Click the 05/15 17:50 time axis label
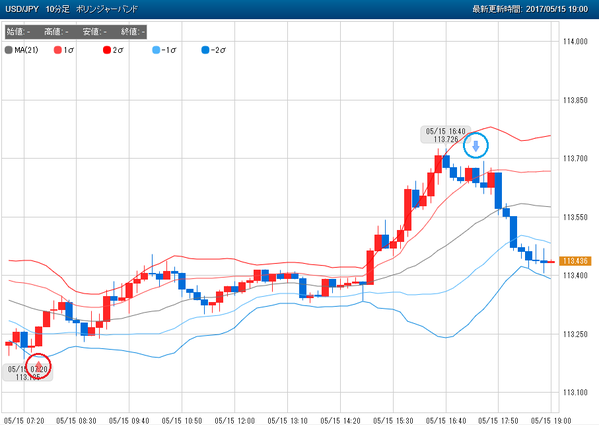The height and width of the screenshot is (425, 599). (499, 420)
